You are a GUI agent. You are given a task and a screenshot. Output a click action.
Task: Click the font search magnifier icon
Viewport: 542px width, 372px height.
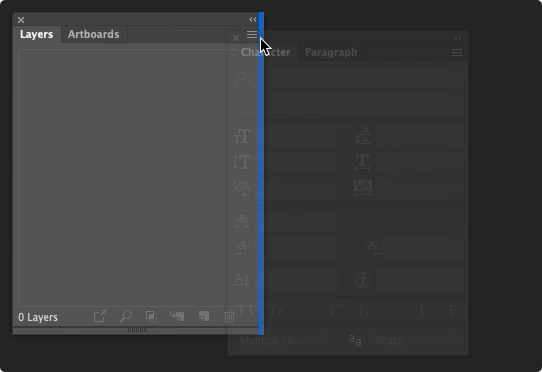click(243, 77)
